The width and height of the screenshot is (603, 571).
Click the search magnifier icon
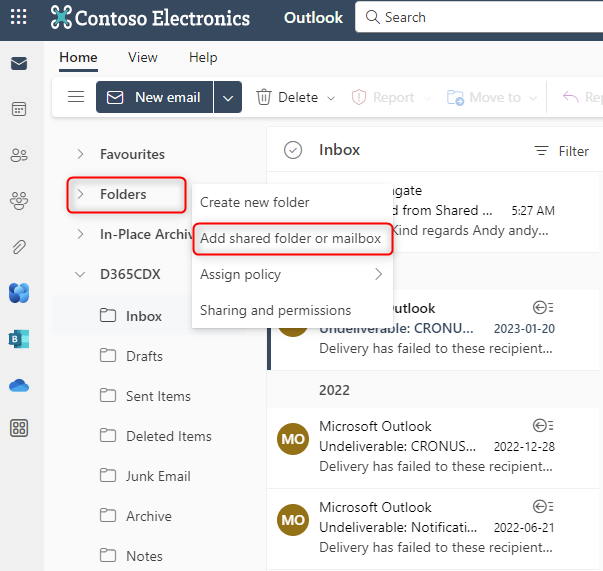(x=372, y=17)
